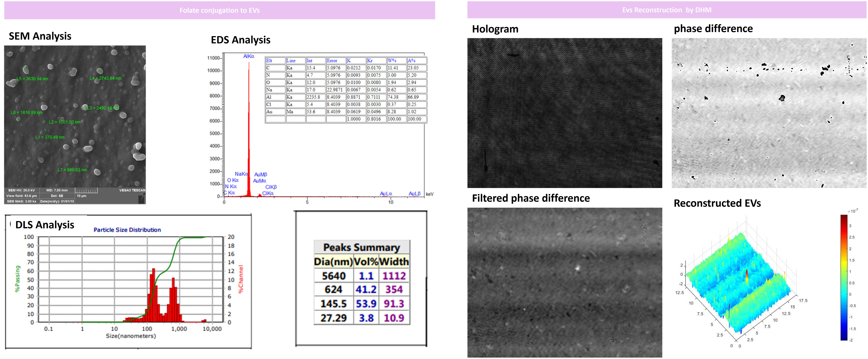Click the 'Dia(nm)' column header

point(334,262)
